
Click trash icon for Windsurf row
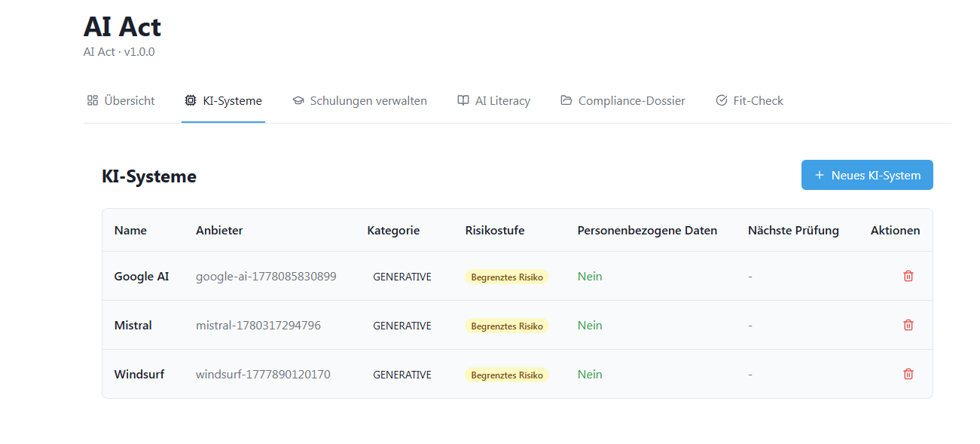point(908,374)
